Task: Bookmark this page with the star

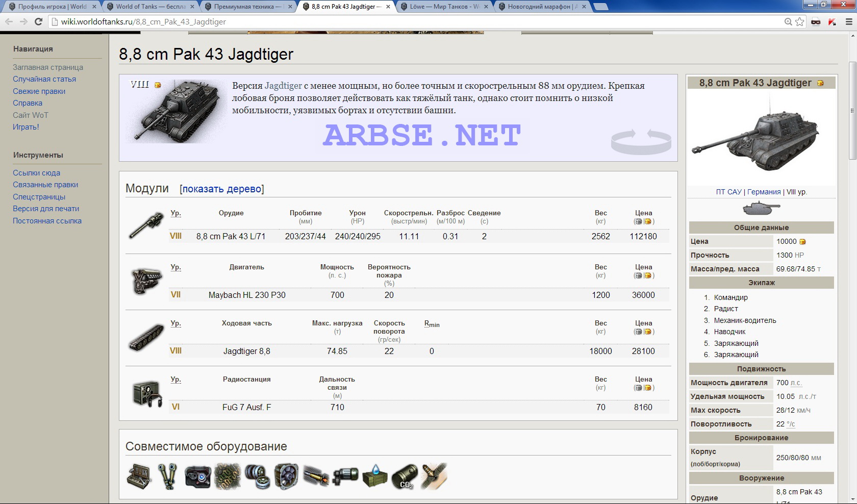Action: [800, 22]
